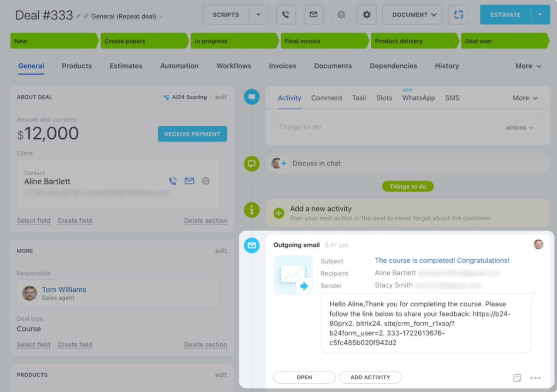This screenshot has width=557, height=392.
Task: Click the email envelope icon in top toolbar
Action: click(313, 15)
